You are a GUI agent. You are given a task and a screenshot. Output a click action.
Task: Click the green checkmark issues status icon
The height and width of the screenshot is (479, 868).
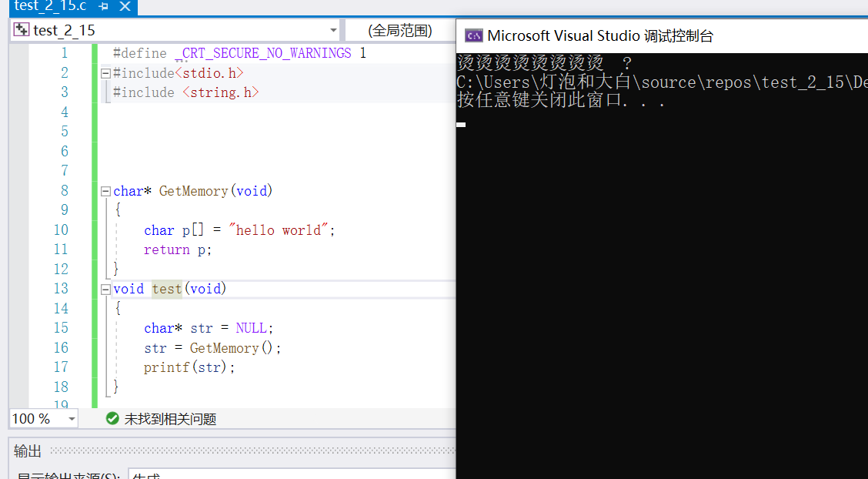pos(112,419)
